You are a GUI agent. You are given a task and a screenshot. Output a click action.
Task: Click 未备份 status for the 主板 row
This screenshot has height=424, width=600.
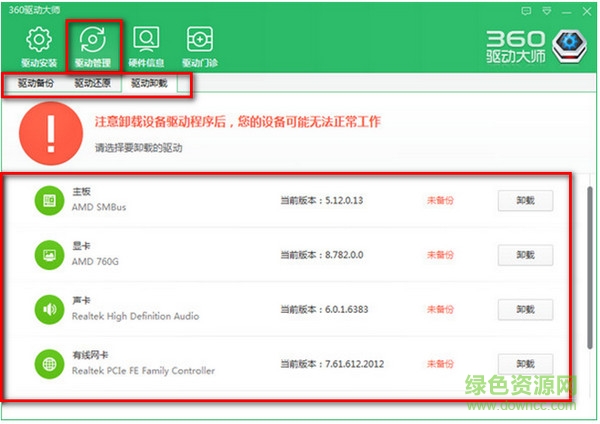[440, 200]
